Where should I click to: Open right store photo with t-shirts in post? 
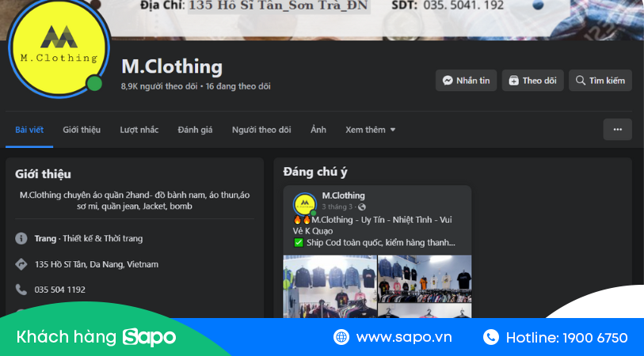[425, 278]
